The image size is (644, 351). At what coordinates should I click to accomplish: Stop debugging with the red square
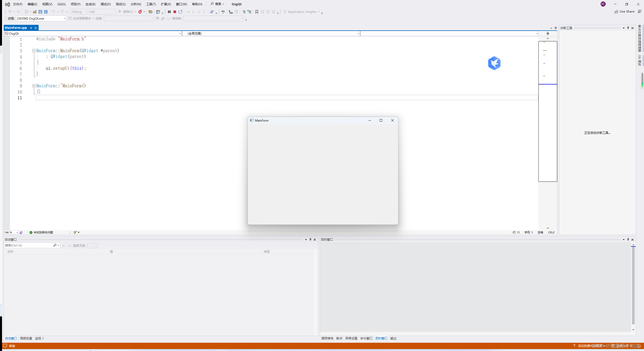tap(175, 12)
